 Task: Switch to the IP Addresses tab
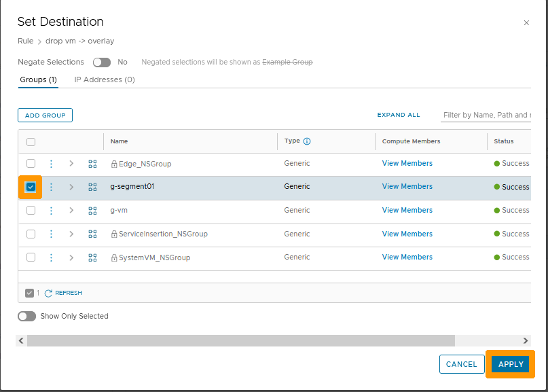104,79
